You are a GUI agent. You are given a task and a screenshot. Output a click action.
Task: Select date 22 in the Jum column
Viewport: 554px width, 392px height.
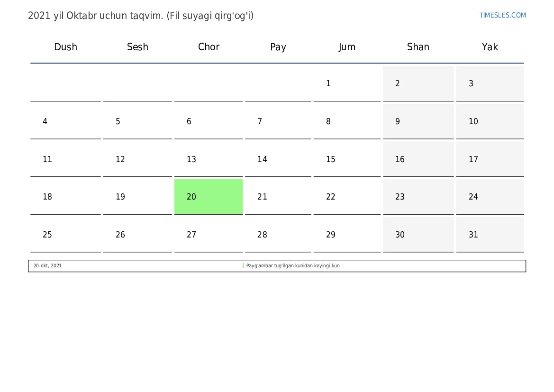[x=347, y=197]
